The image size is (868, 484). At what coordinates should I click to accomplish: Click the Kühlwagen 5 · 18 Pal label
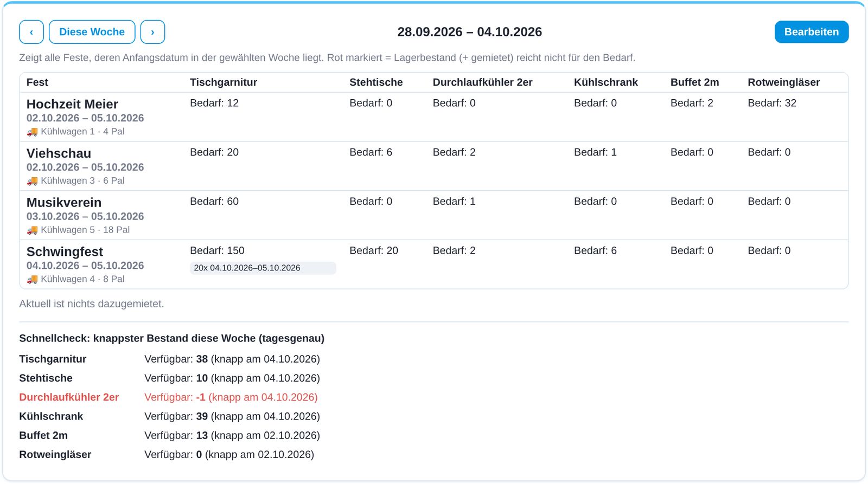(x=85, y=230)
